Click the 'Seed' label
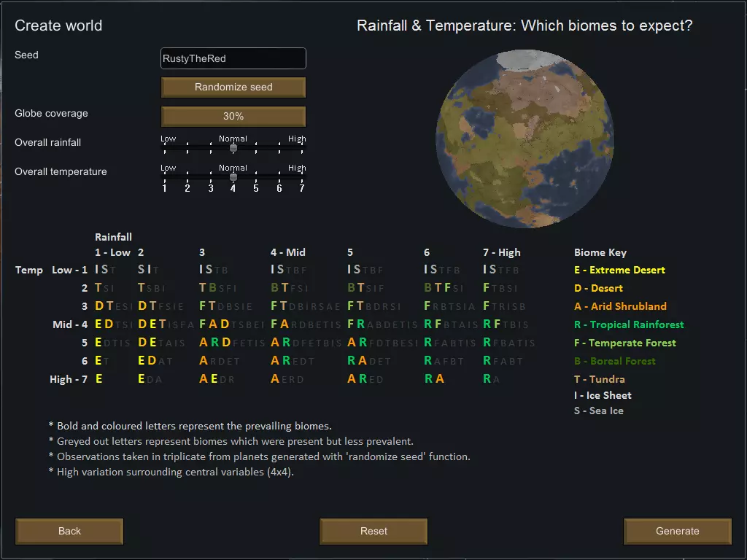The image size is (747, 560). tap(26, 55)
